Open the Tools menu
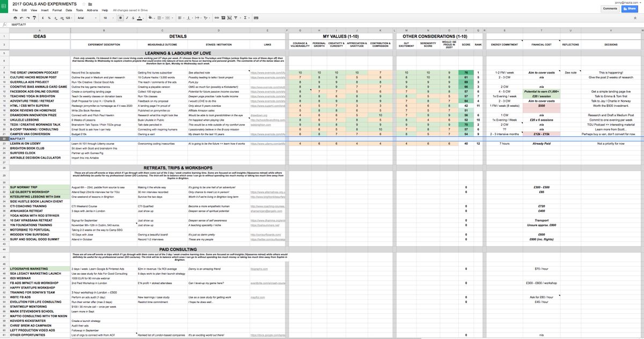 click(79, 10)
